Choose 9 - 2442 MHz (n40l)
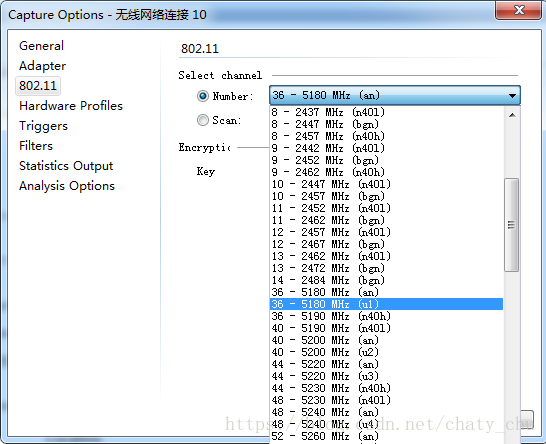Screen dimensions: 546x444 387,148
